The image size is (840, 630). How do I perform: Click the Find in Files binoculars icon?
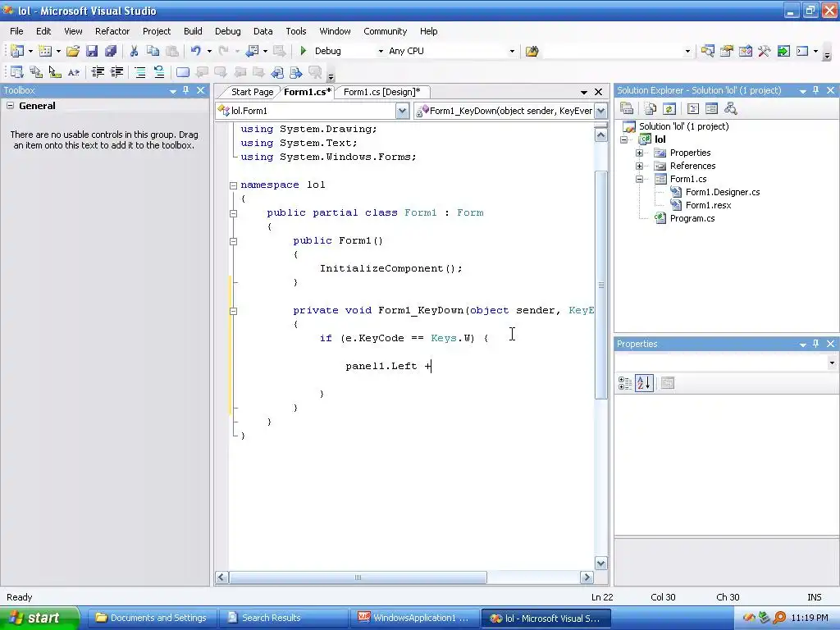click(532, 51)
